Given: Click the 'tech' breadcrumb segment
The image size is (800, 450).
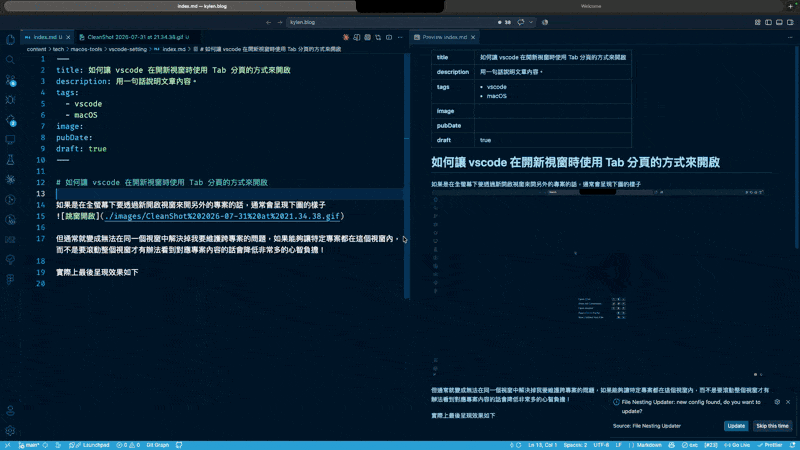Looking at the screenshot, I should pos(58,49).
